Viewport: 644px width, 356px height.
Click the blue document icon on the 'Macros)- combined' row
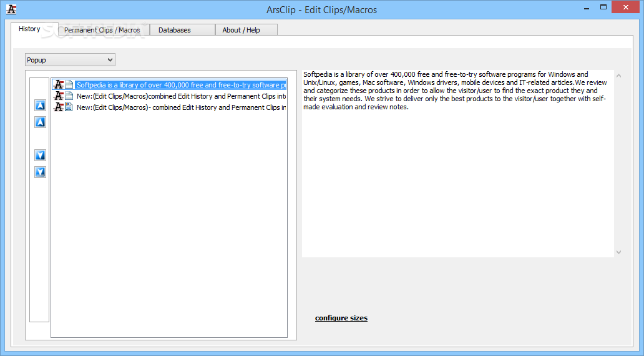69,107
